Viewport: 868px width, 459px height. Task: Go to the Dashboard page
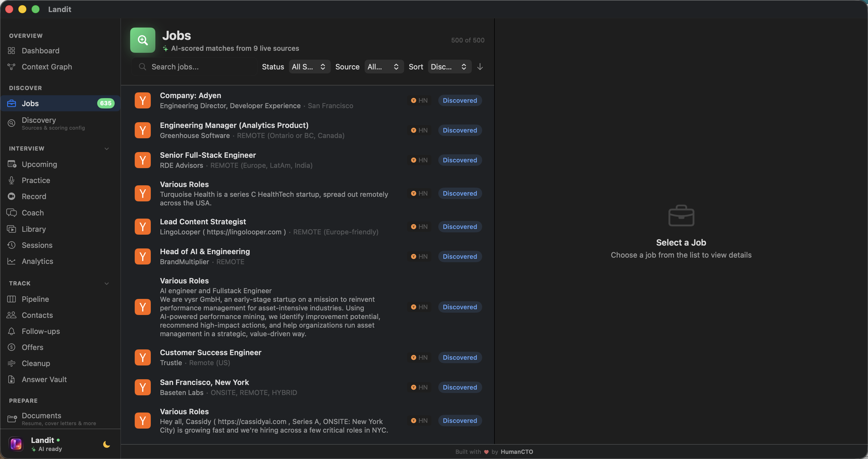pyautogui.click(x=40, y=50)
